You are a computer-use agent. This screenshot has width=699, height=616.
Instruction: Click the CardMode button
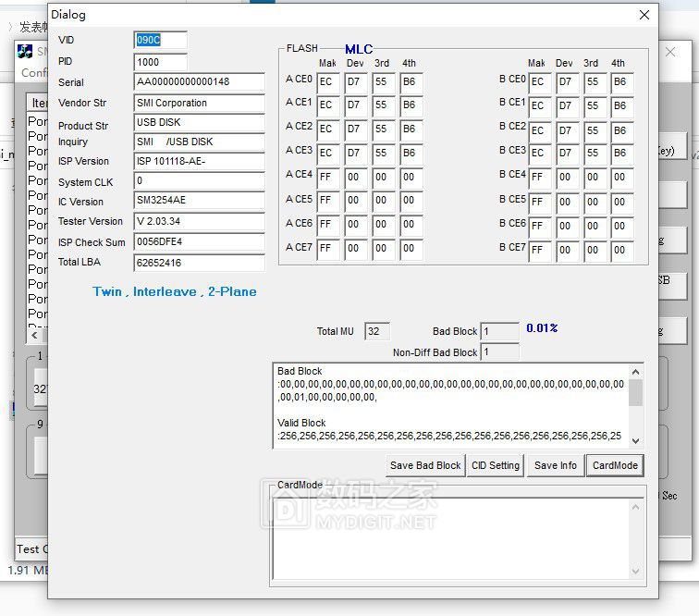[x=615, y=465]
